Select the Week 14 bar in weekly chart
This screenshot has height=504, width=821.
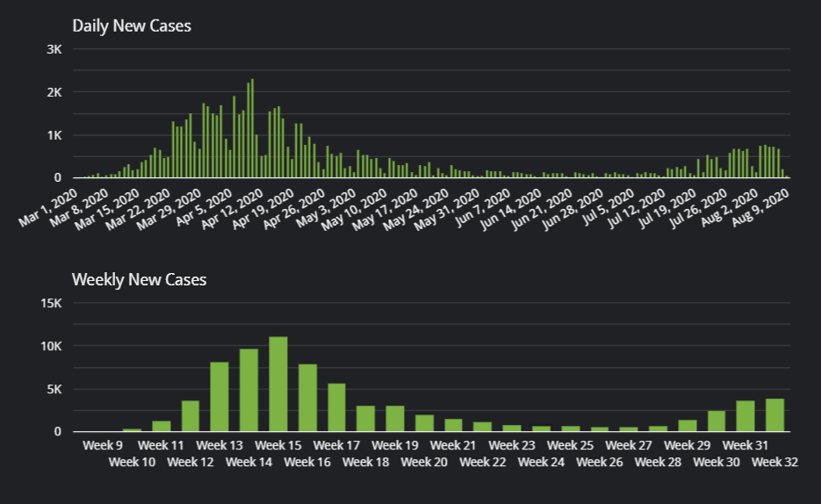(x=248, y=391)
